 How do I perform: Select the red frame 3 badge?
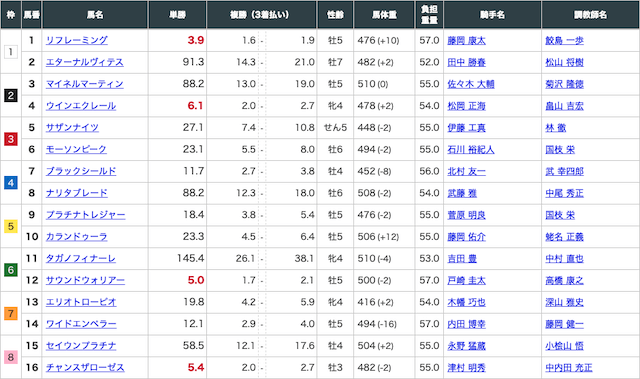coord(11,139)
